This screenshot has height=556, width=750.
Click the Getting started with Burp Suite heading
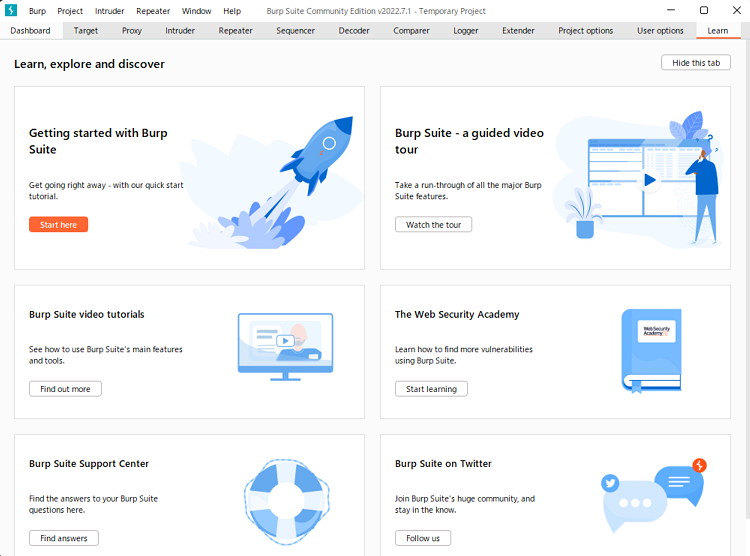(x=98, y=141)
